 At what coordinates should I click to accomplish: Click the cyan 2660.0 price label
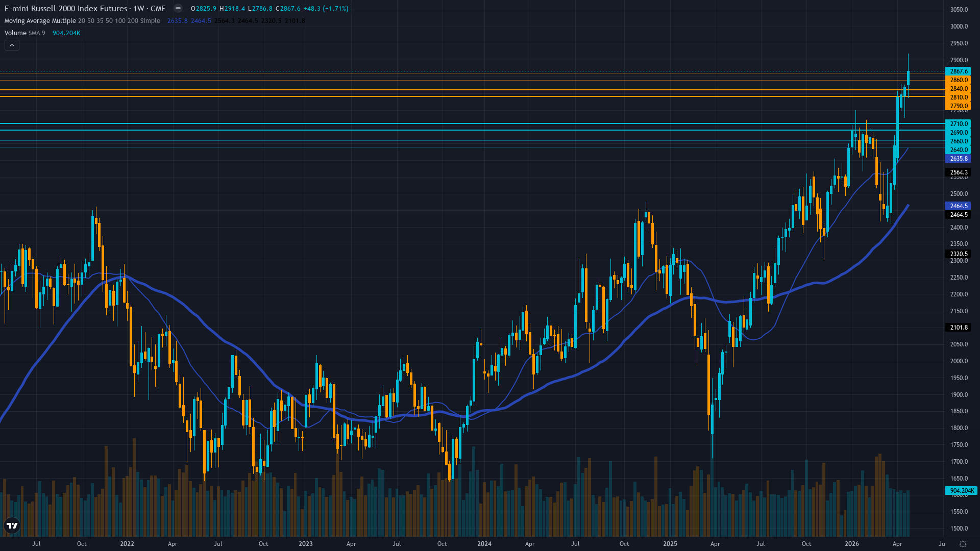point(958,141)
